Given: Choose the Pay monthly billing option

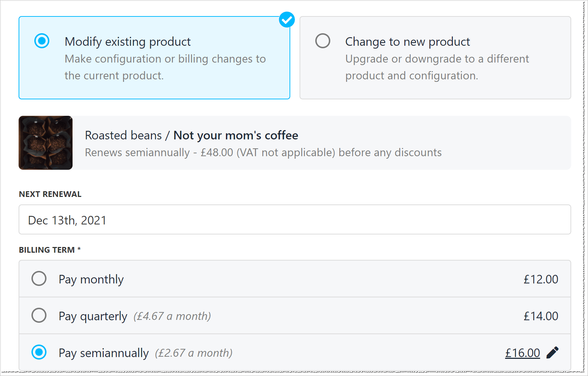Looking at the screenshot, I should coord(39,278).
